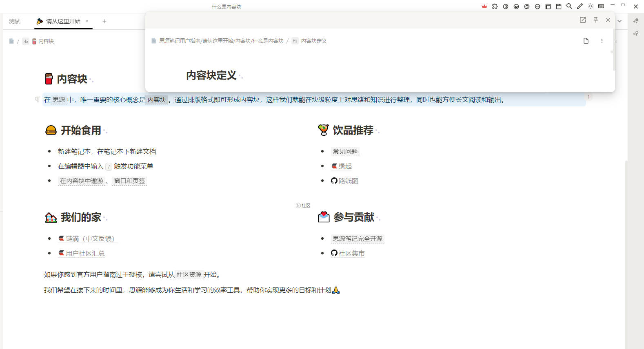Screen dimensions: 644x349
Task: Expand the tab list chevron dropdown
Action: point(620,21)
